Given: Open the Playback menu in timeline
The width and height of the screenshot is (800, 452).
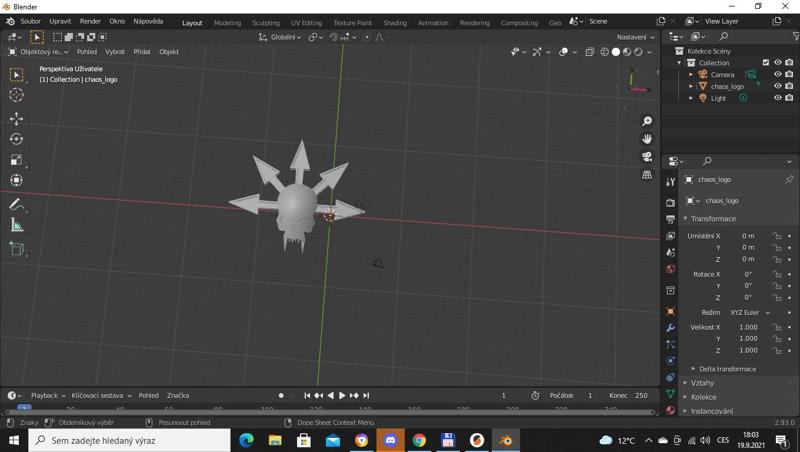Looking at the screenshot, I should coord(48,395).
